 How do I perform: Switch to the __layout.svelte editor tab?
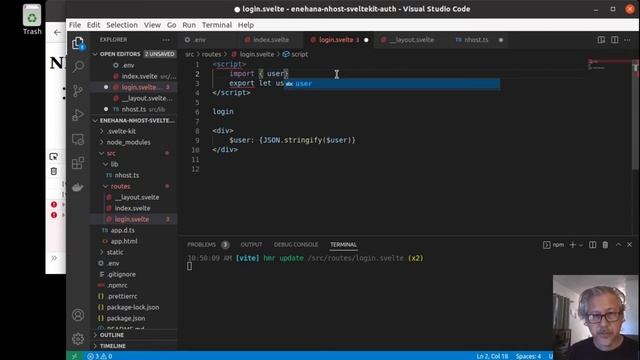point(411,40)
